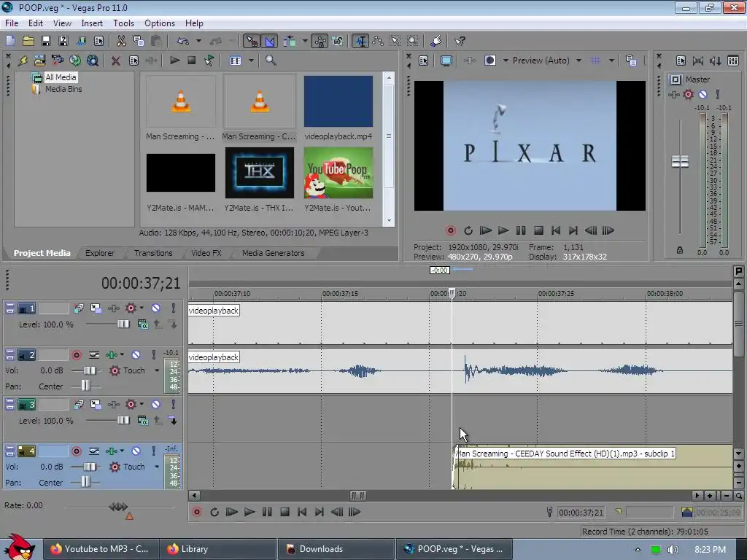Open track 3 Track FX icon
Image resolution: width=747 pixels, height=560 pixels.
point(113,404)
